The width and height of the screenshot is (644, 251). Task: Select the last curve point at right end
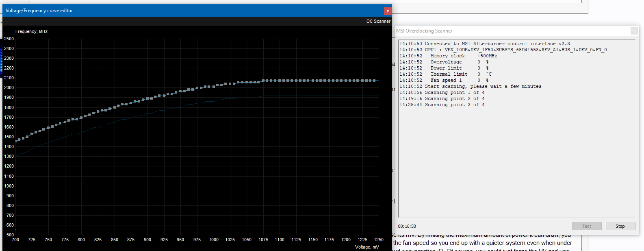[x=374, y=81]
